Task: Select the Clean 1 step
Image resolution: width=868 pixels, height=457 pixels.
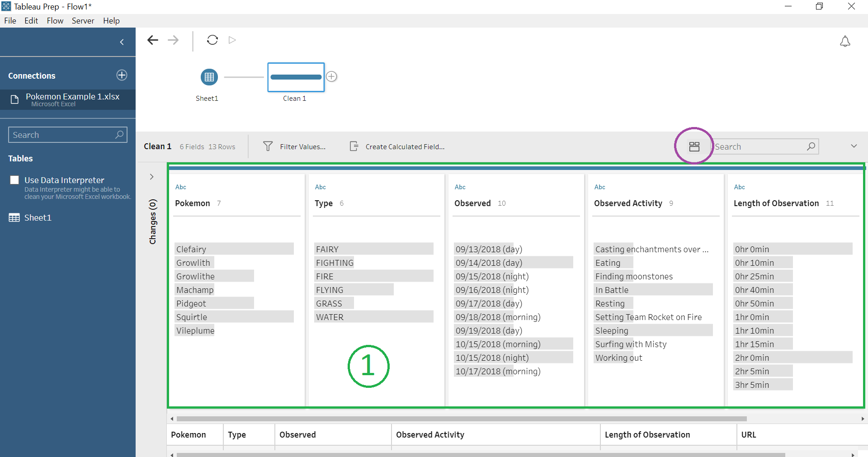Action: (296, 77)
